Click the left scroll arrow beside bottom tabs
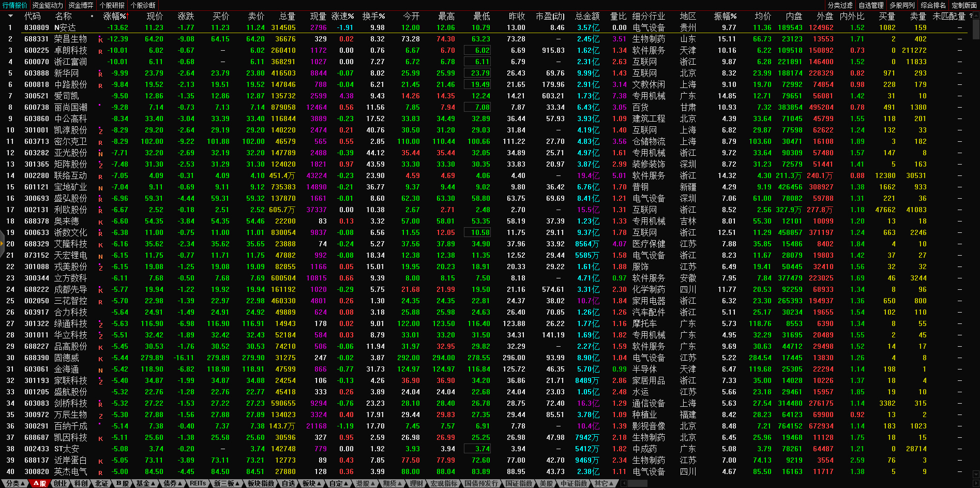The height and width of the screenshot is (488, 980). click(x=624, y=483)
